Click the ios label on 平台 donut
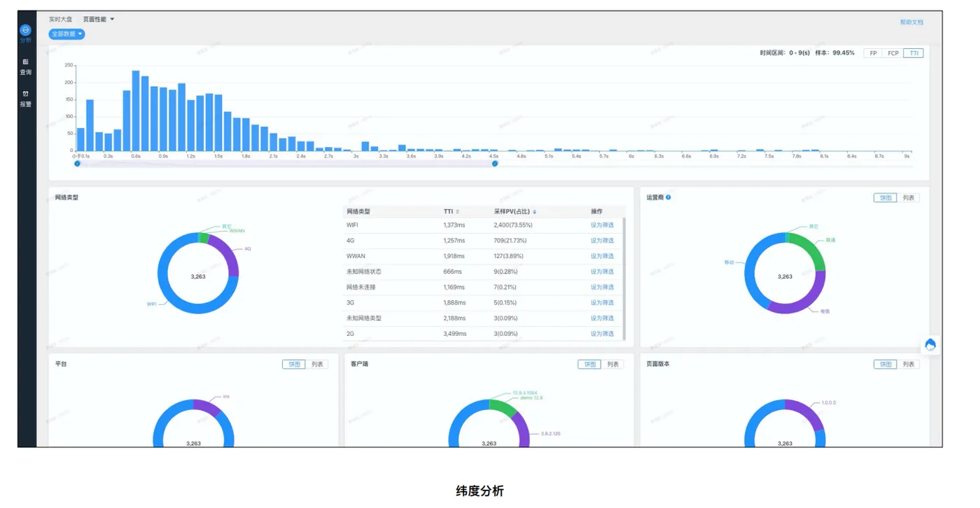The width and height of the screenshot is (980, 508). (226, 397)
